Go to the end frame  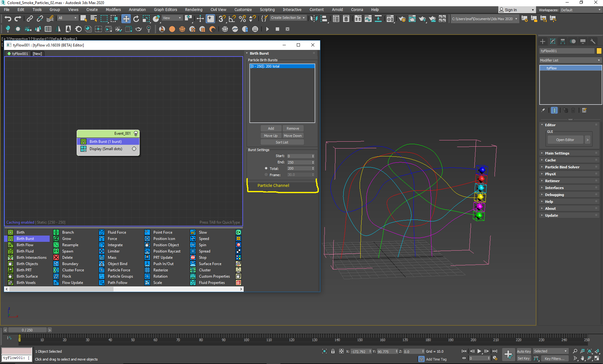pos(495,351)
